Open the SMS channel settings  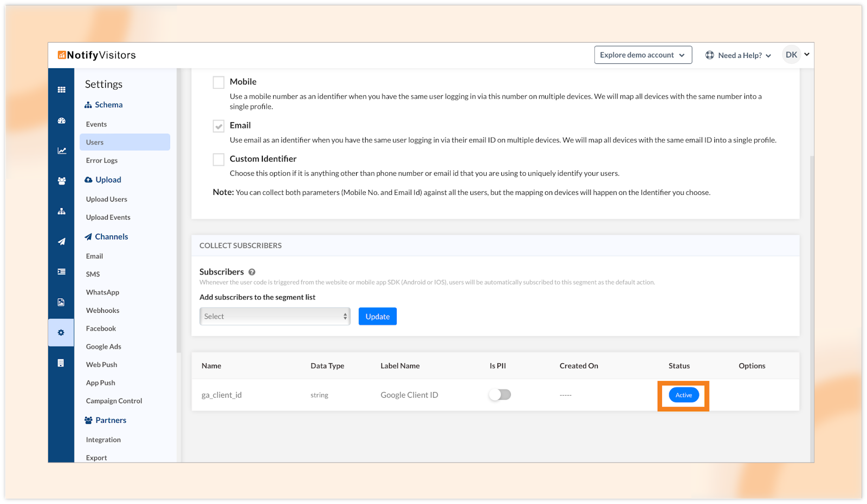tap(93, 274)
